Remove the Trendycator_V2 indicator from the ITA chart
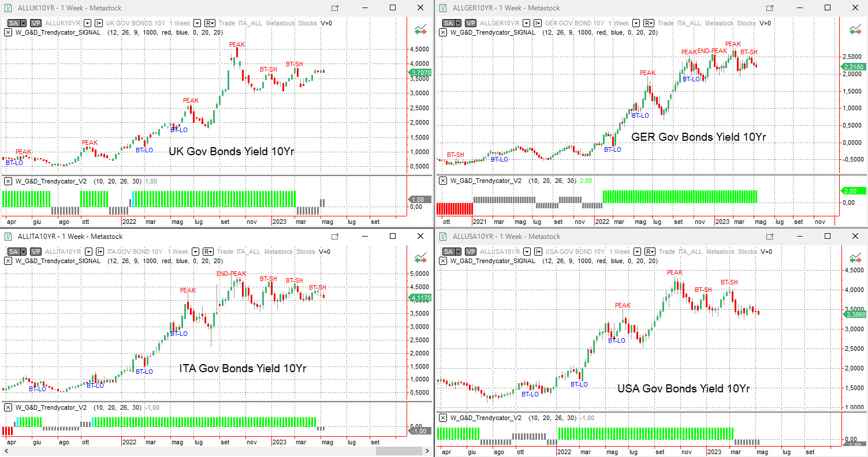 point(8,407)
